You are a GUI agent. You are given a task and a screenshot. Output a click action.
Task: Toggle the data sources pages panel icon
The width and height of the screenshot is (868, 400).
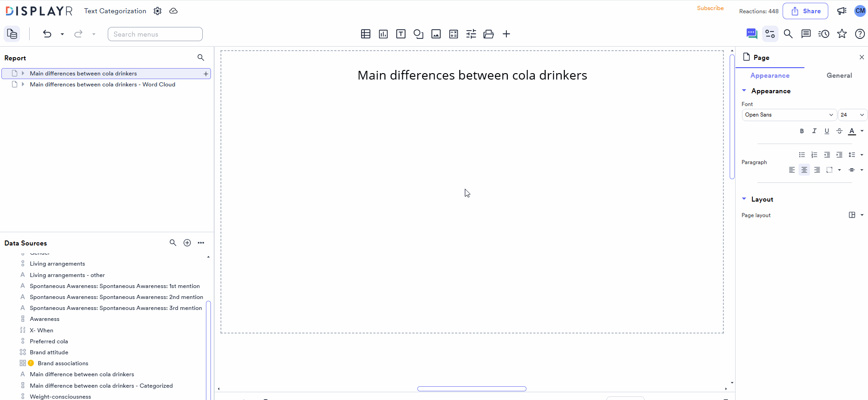[x=12, y=34]
